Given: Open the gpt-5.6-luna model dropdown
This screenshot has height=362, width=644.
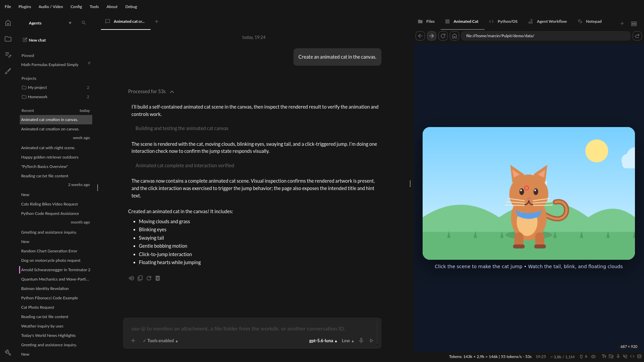Looking at the screenshot, I should [x=323, y=341].
